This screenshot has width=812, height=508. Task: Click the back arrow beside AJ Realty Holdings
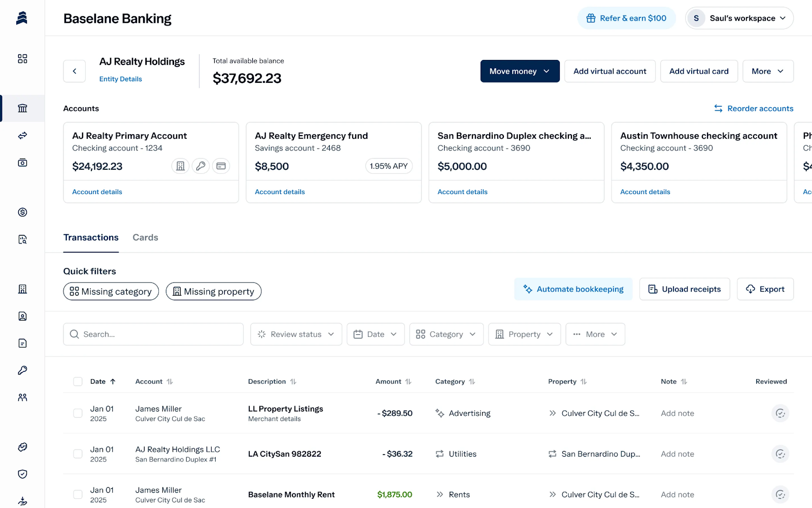[x=75, y=71]
